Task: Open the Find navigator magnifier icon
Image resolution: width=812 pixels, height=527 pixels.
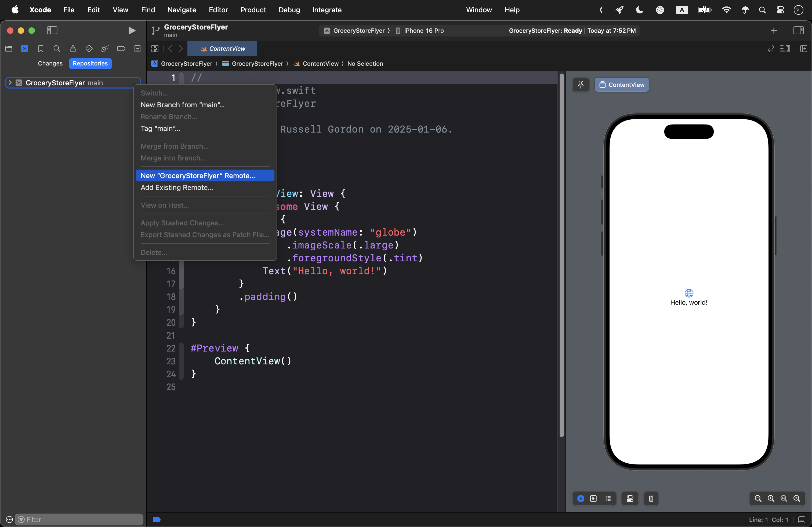Action: [57, 49]
